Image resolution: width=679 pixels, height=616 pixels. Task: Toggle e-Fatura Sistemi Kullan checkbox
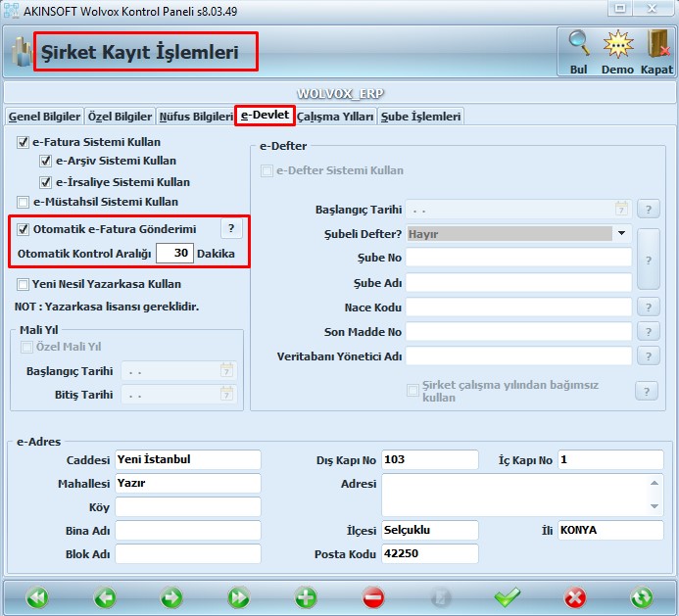[23, 142]
